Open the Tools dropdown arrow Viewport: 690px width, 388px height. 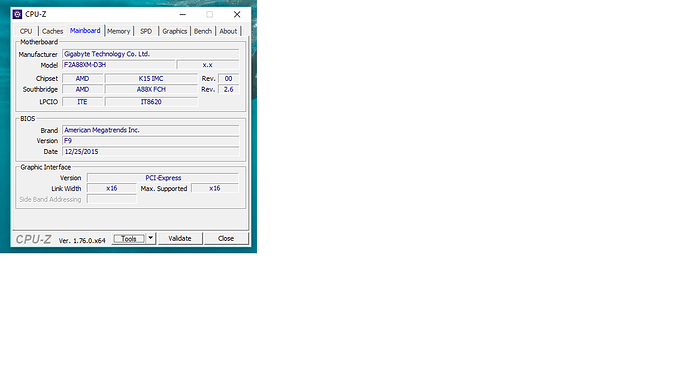click(150, 238)
